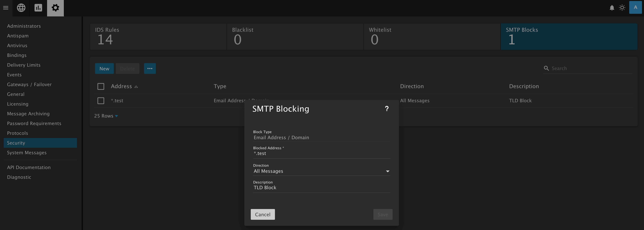Viewport: 644px width, 230px height.
Task: Select the *.test row checkbox
Action: (101, 101)
